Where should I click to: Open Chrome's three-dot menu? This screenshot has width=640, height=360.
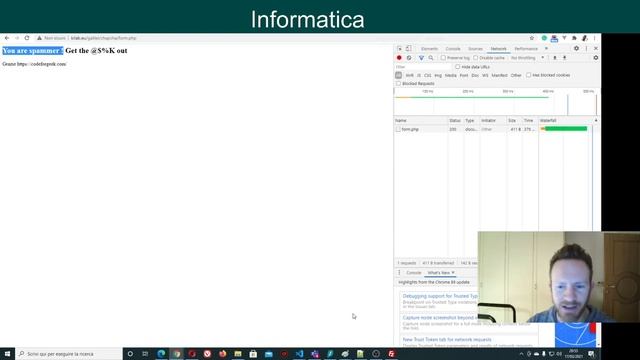click(x=594, y=38)
